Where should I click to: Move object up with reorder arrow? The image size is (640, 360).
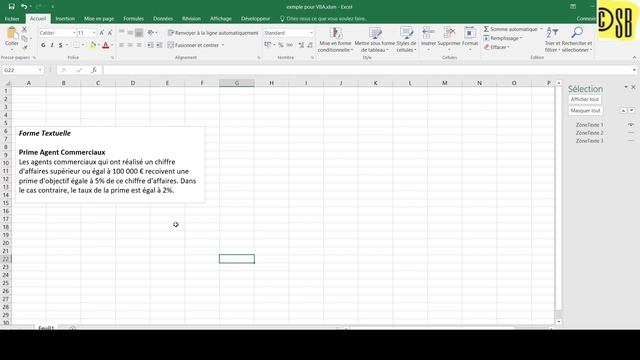623,111
